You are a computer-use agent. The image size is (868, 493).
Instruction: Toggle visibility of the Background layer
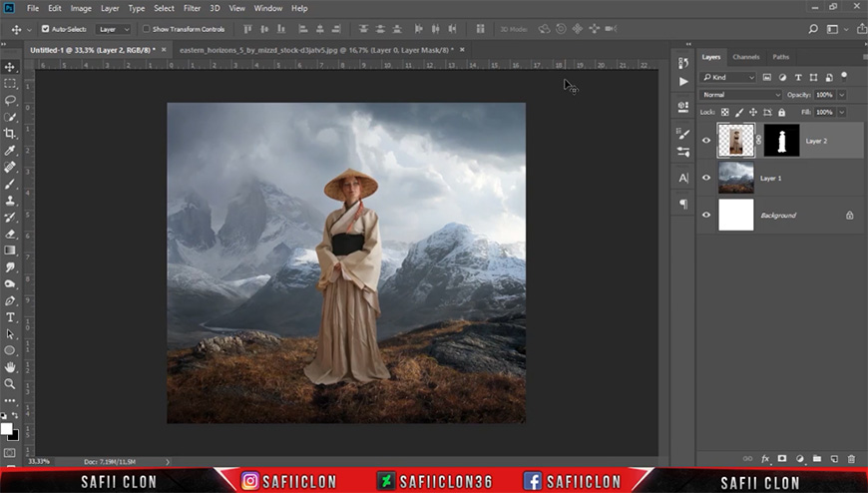point(706,215)
